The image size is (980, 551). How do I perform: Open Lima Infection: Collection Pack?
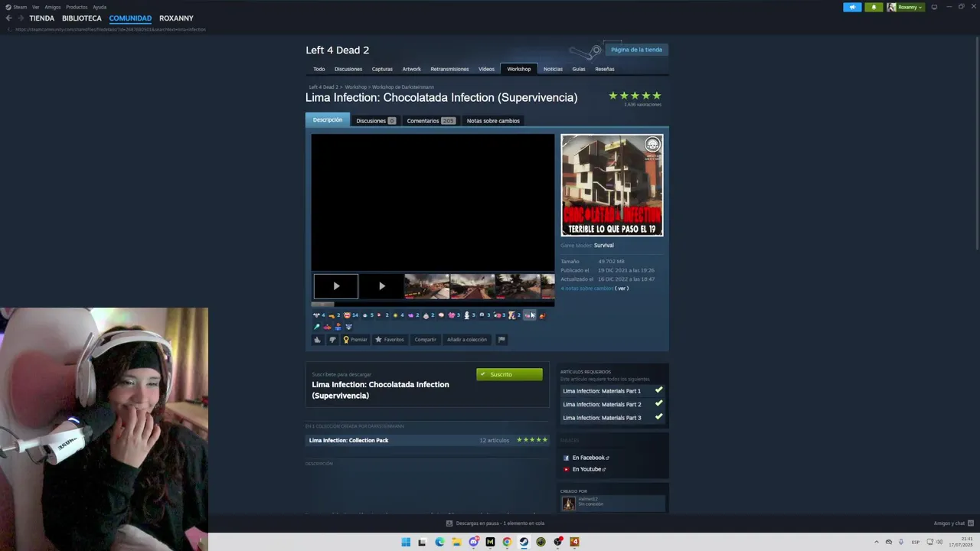click(348, 440)
